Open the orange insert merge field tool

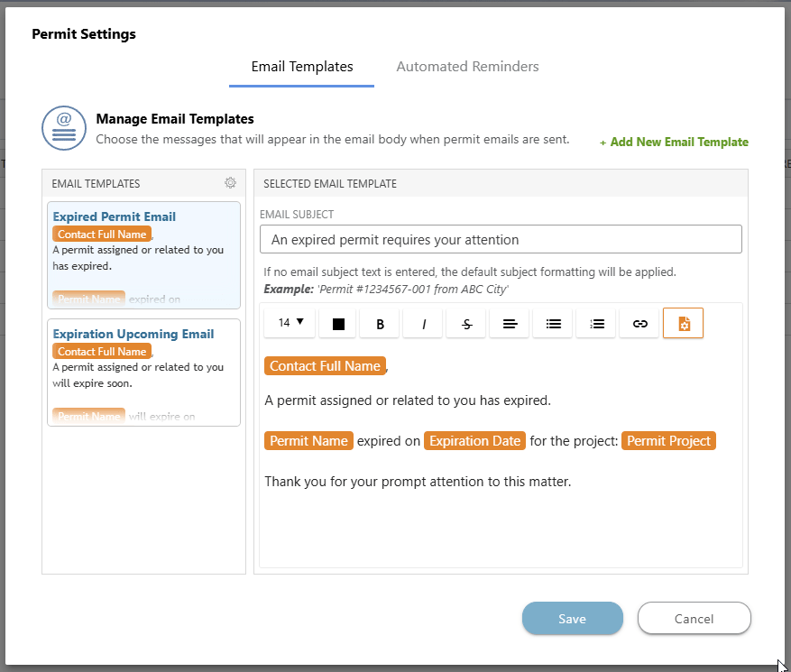coord(683,324)
